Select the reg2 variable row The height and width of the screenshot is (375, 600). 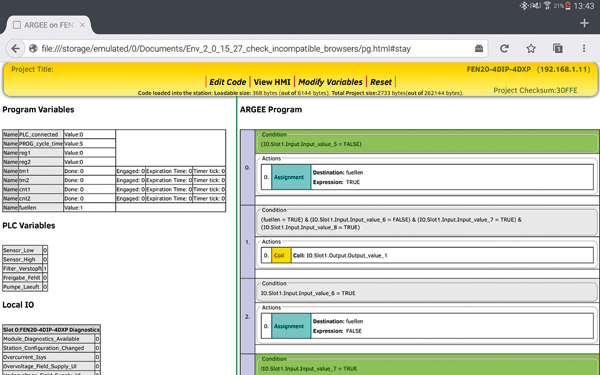pos(59,162)
